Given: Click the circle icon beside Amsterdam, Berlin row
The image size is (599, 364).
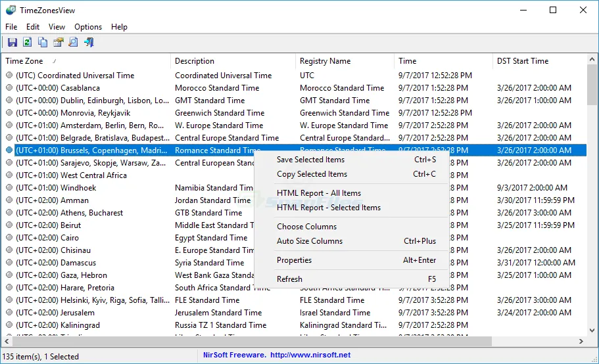Looking at the screenshot, I should tap(9, 125).
